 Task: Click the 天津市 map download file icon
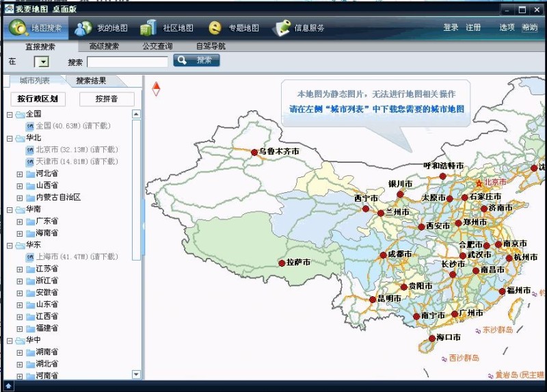tap(29, 161)
